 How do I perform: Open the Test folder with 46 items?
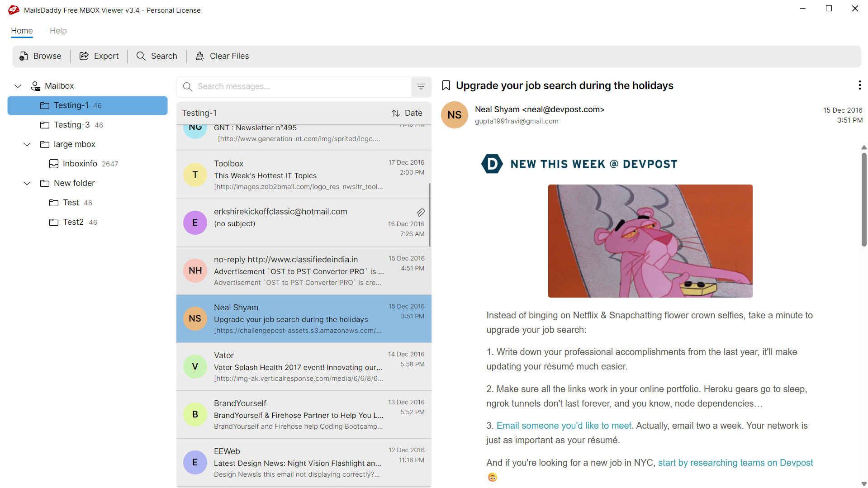click(x=71, y=203)
